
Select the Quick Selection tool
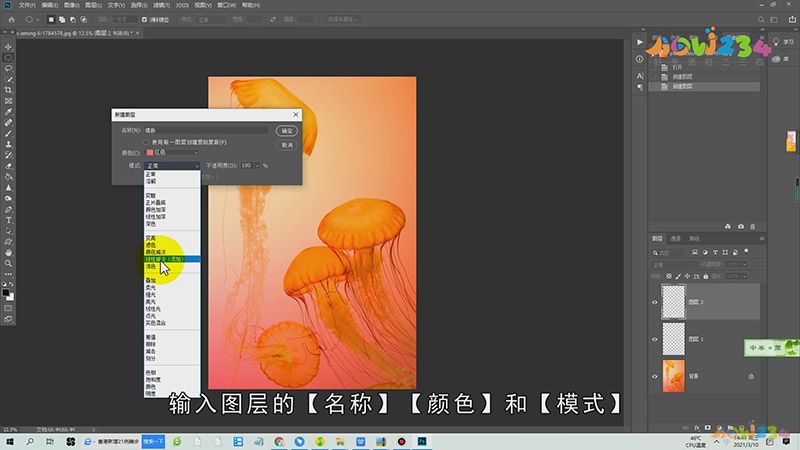8,79
